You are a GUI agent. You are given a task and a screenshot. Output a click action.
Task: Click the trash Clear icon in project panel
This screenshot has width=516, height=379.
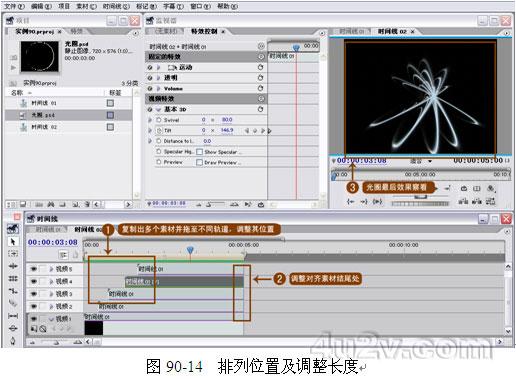(x=87, y=204)
